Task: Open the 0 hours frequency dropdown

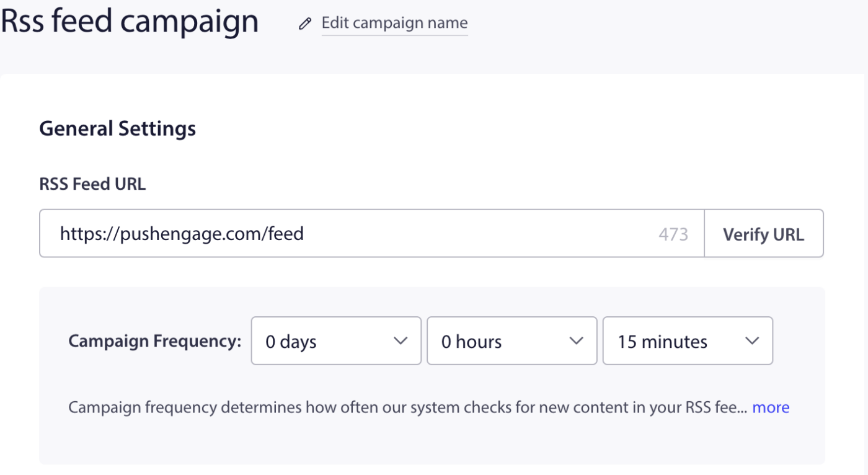Action: click(512, 341)
